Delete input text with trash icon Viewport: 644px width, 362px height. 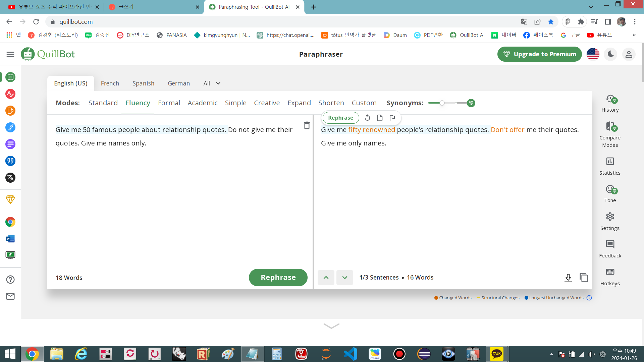307,125
